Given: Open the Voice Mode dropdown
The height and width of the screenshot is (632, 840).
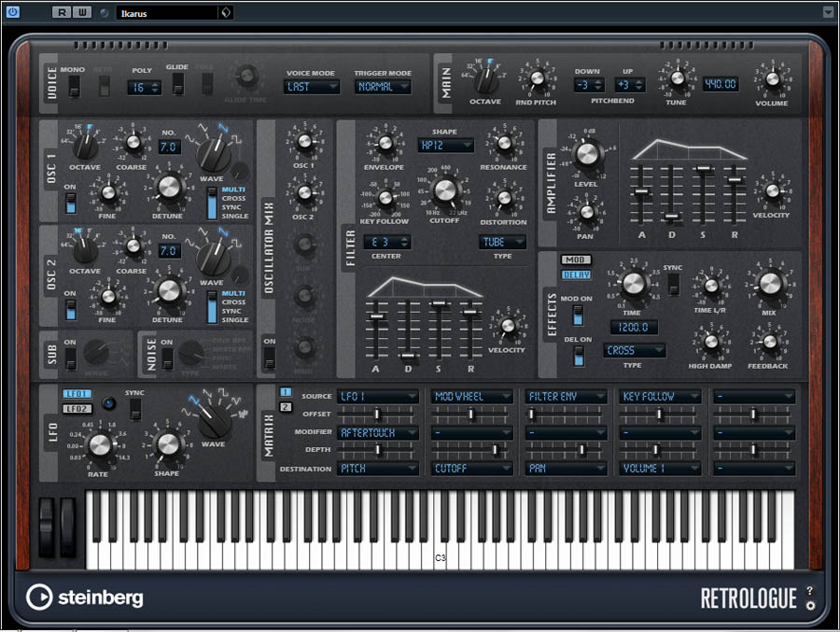Looking at the screenshot, I should pos(312,87).
